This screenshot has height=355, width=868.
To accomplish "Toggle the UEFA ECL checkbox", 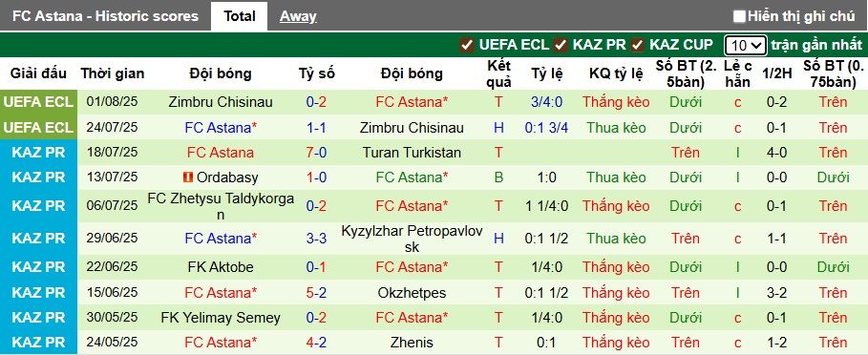I will tap(467, 45).
